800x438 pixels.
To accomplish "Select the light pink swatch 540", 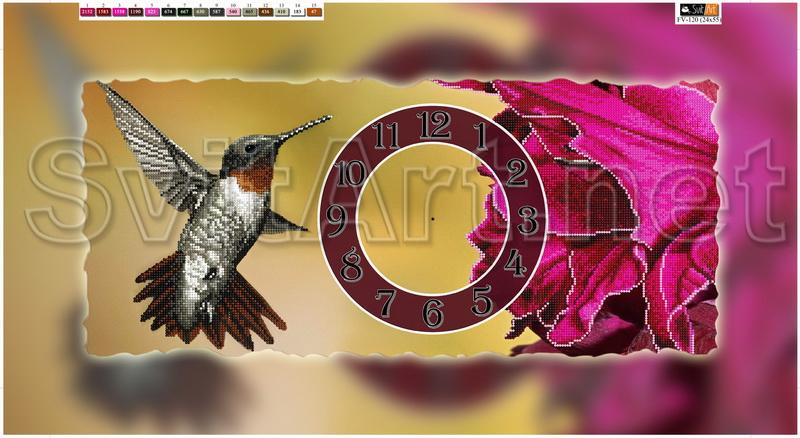I will (233, 14).
